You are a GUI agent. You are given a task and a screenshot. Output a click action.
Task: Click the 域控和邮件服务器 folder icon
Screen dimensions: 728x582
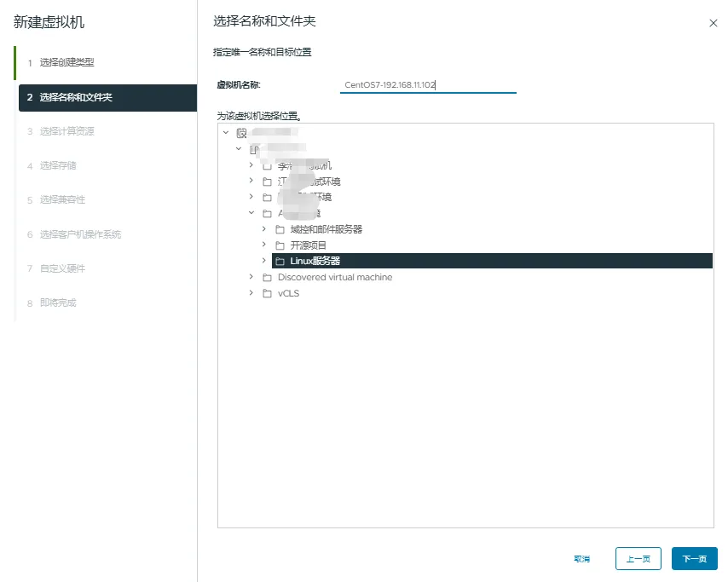(x=280, y=229)
